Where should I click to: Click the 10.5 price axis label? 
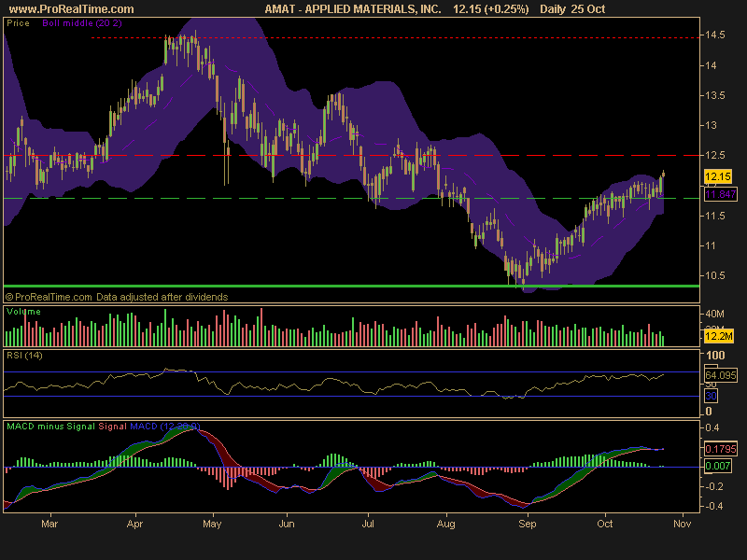click(715, 275)
